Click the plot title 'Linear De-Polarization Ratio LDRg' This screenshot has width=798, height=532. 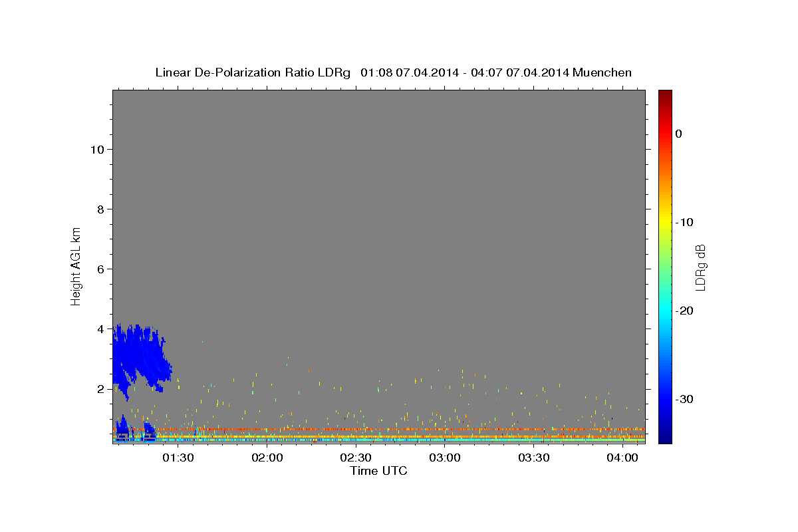click(253, 72)
